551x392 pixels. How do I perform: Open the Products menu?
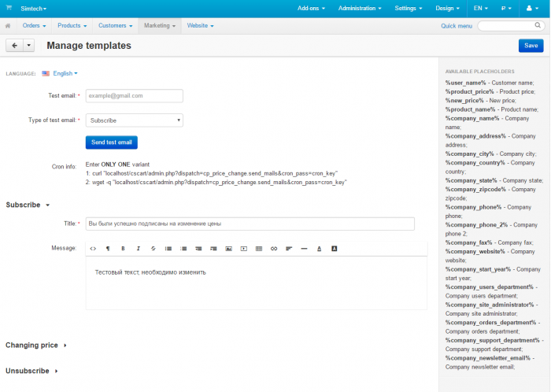click(72, 26)
